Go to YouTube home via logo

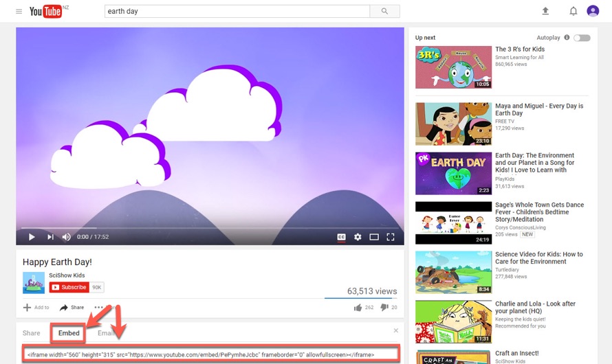[45, 11]
